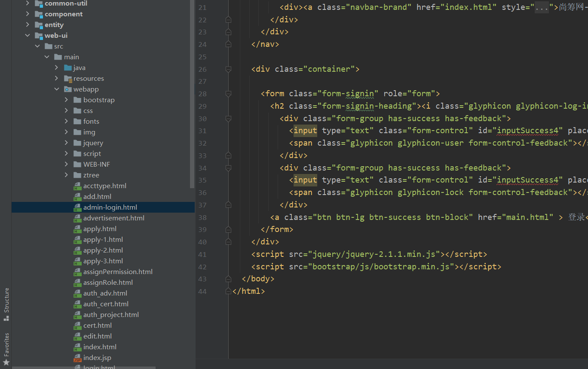Click line number 38 in gutter
The height and width of the screenshot is (369, 588).
[202, 217]
